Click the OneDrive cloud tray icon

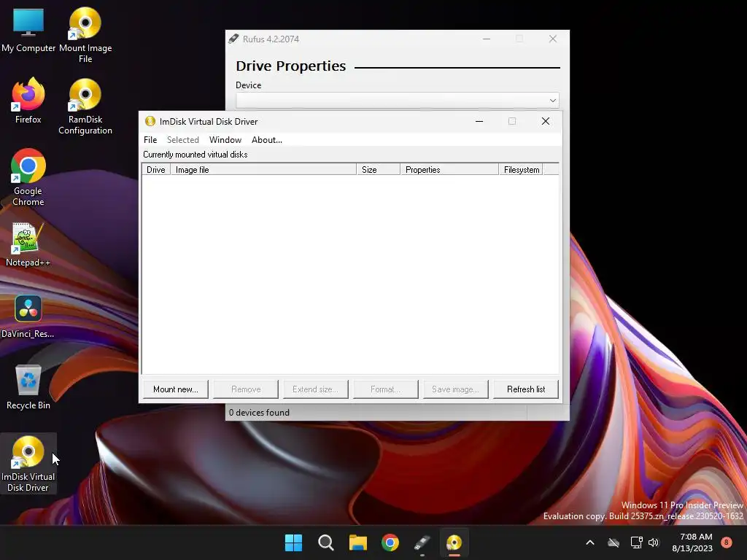(x=614, y=542)
